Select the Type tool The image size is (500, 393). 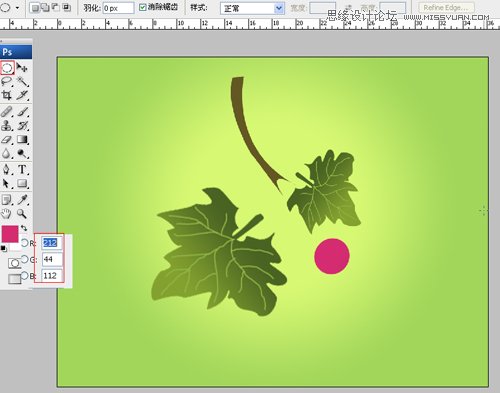[x=22, y=169]
